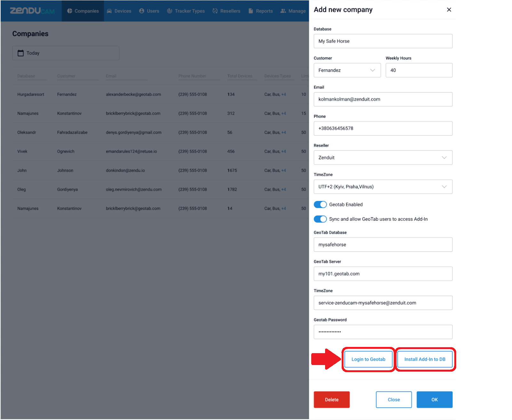Viewport: 512px width, 420px height.
Task: Open the Companies tab
Action: click(83, 11)
